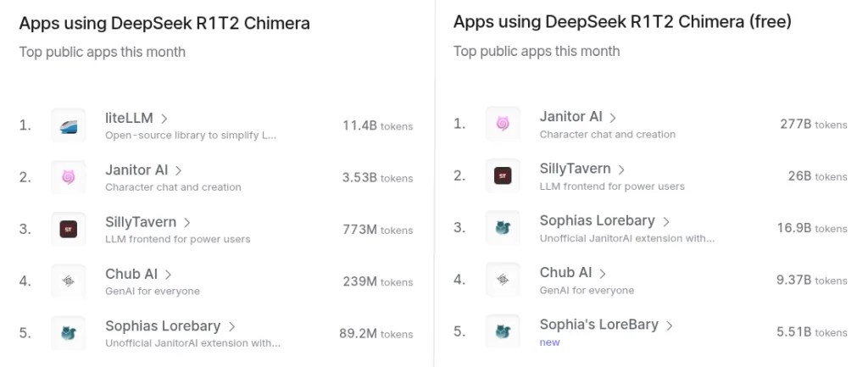Click 'GenAI for everyone' text in free panel

tap(587, 290)
